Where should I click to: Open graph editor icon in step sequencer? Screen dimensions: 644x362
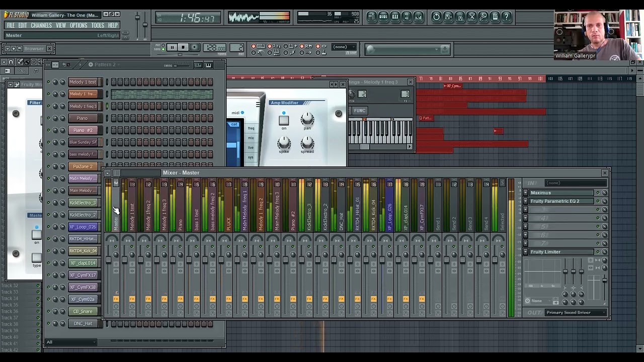coord(198,65)
